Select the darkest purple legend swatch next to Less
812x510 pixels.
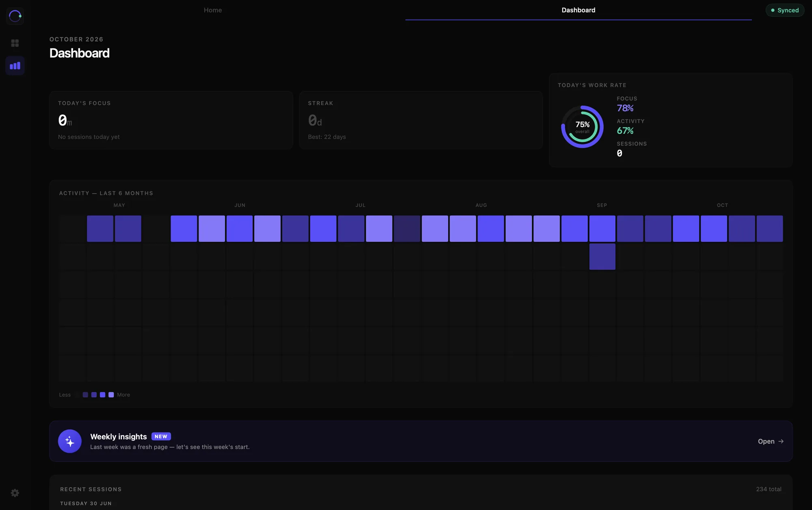85,395
